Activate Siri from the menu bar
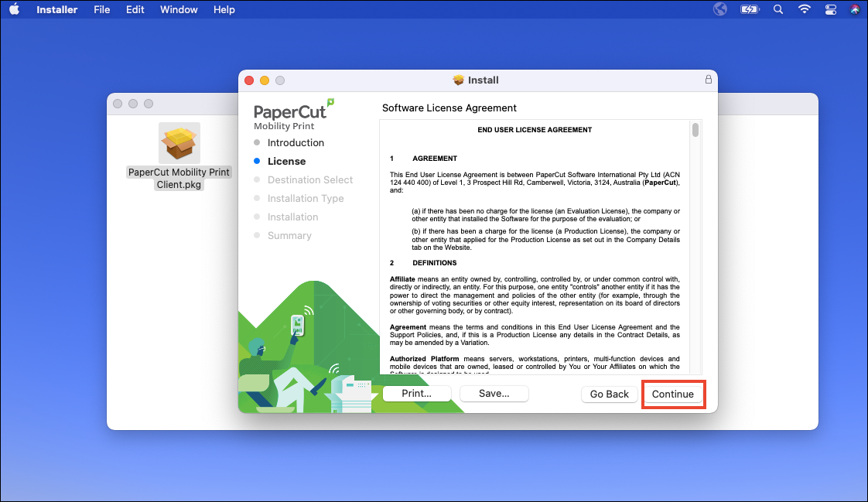868x502 pixels. pyautogui.click(x=855, y=9)
